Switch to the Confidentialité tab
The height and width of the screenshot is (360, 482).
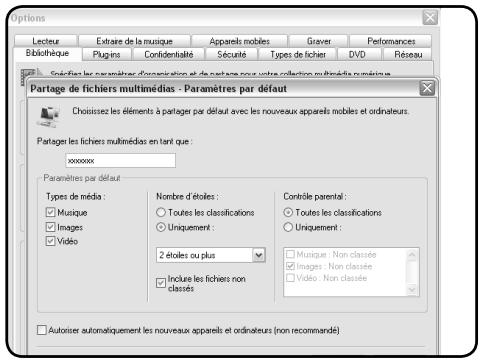pos(169,54)
